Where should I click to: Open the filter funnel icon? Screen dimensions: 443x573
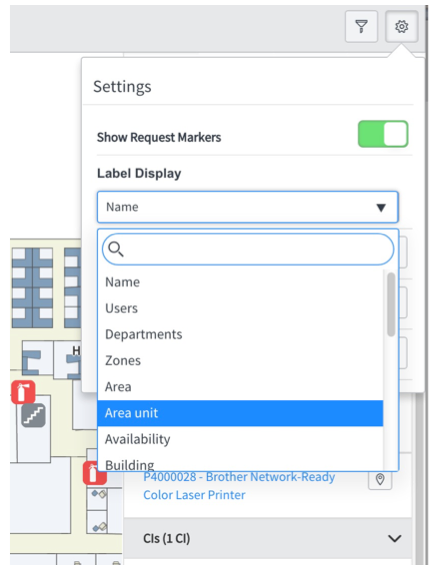point(361,26)
